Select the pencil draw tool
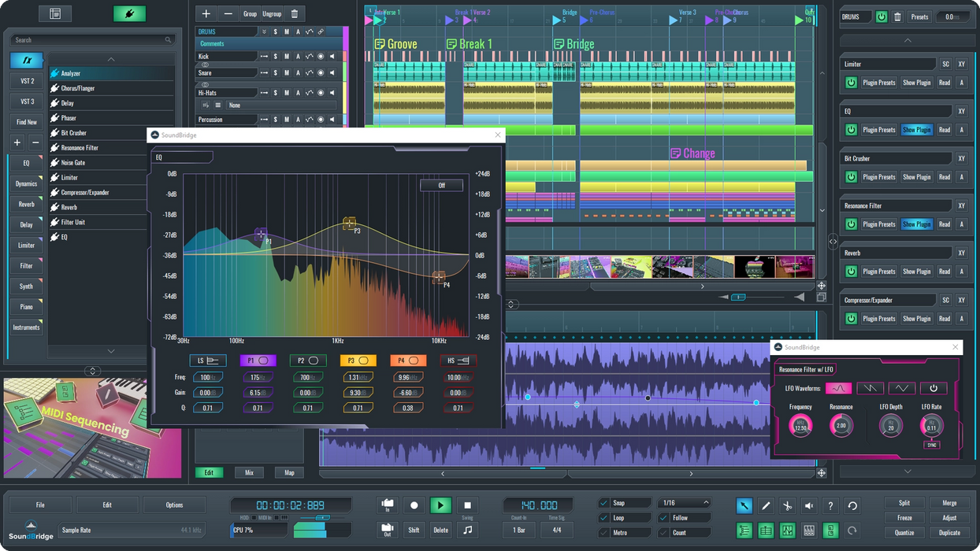Viewport: 980px width, 551px height. click(x=766, y=506)
